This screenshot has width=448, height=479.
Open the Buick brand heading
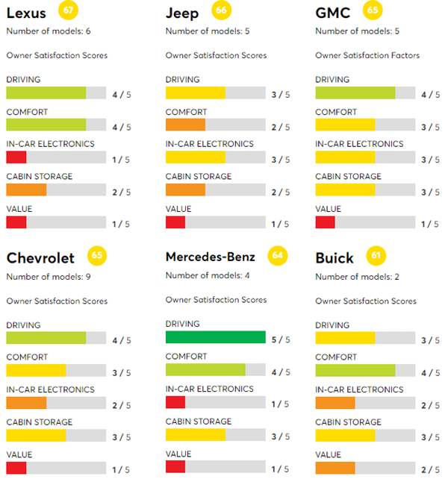(335, 258)
